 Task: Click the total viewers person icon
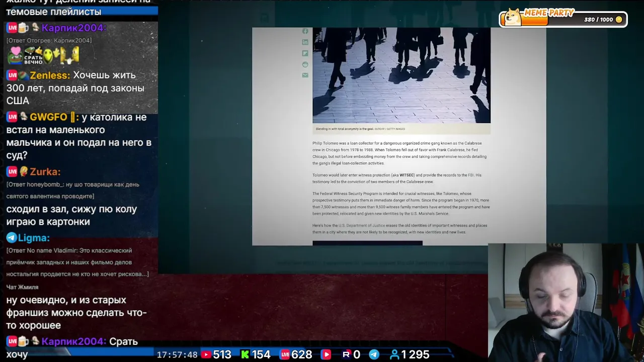coord(395,355)
